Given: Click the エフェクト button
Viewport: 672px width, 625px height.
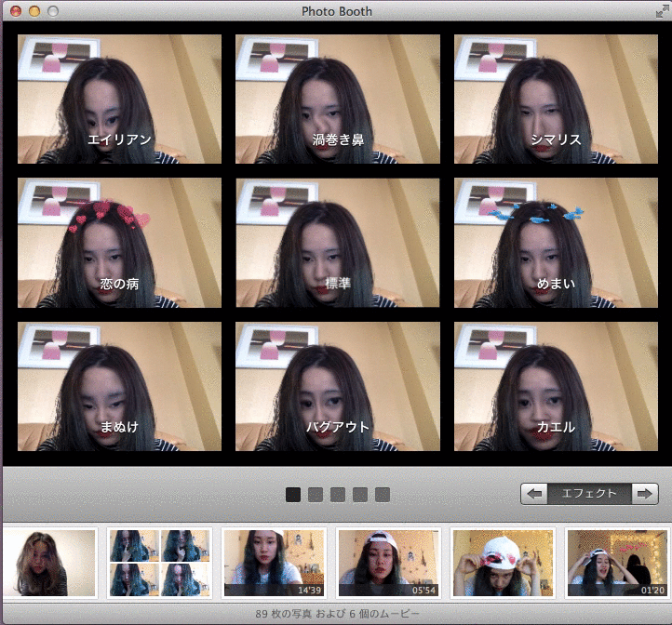Looking at the screenshot, I should 589,494.
